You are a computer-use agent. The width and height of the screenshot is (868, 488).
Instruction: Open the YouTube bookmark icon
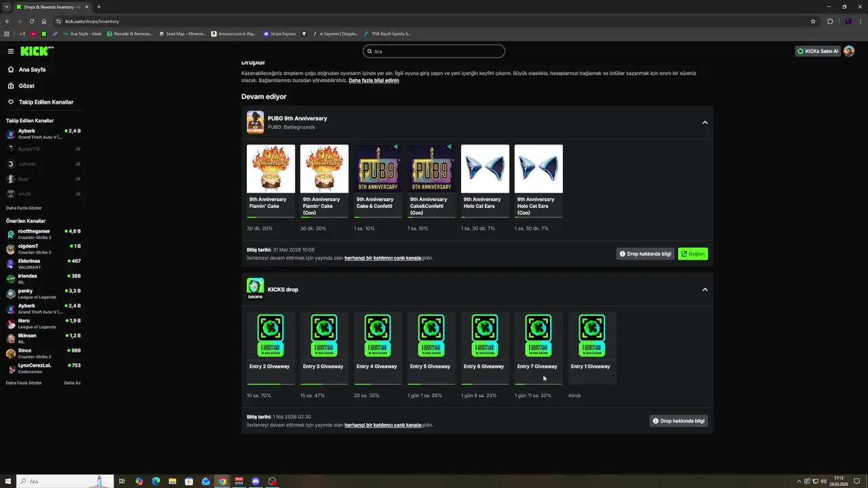pyautogui.click(x=33, y=33)
